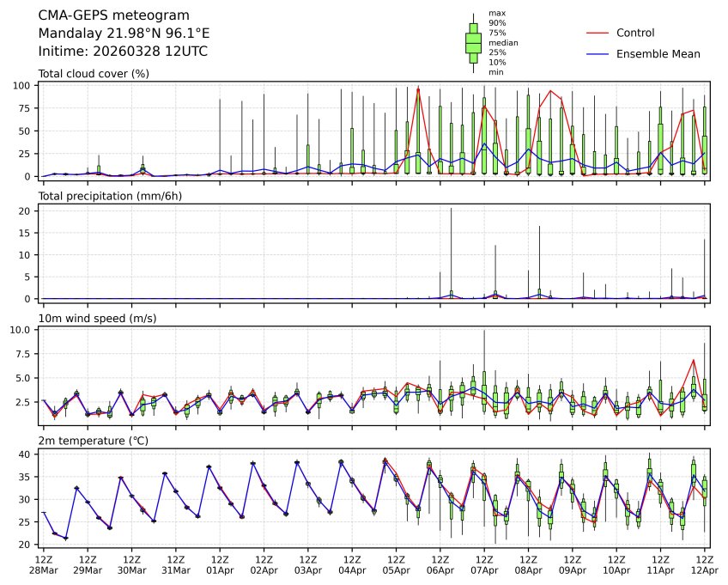Click the red Control line legend sample
The image size is (728, 585).
pyautogui.click(x=597, y=33)
